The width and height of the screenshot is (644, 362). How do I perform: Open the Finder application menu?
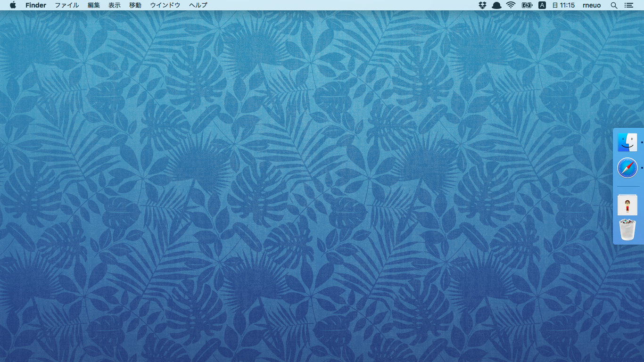(x=36, y=5)
